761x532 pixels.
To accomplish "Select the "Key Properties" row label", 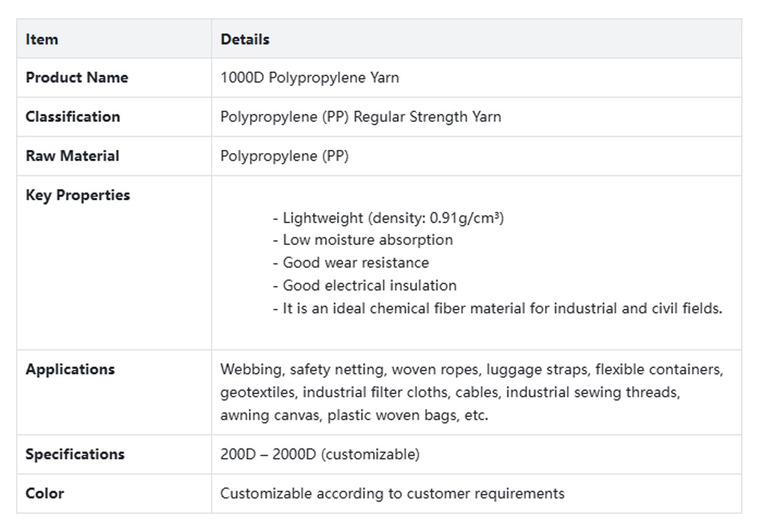I will click(x=78, y=196).
